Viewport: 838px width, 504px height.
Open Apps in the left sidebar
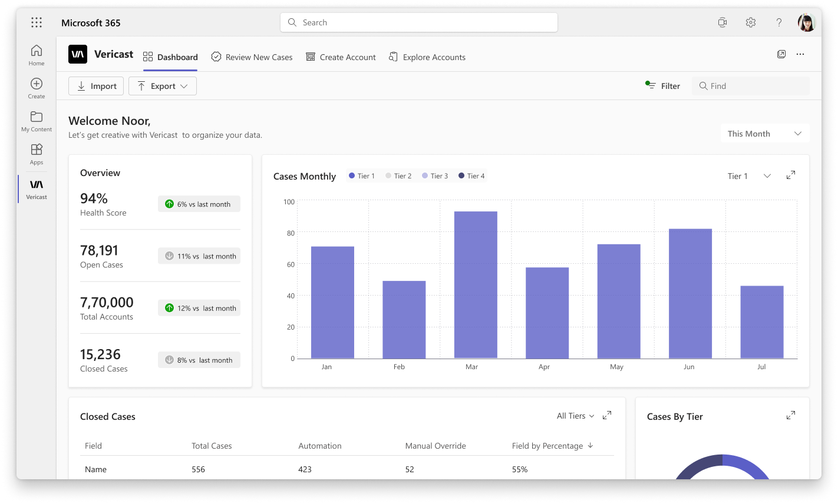[x=37, y=154]
